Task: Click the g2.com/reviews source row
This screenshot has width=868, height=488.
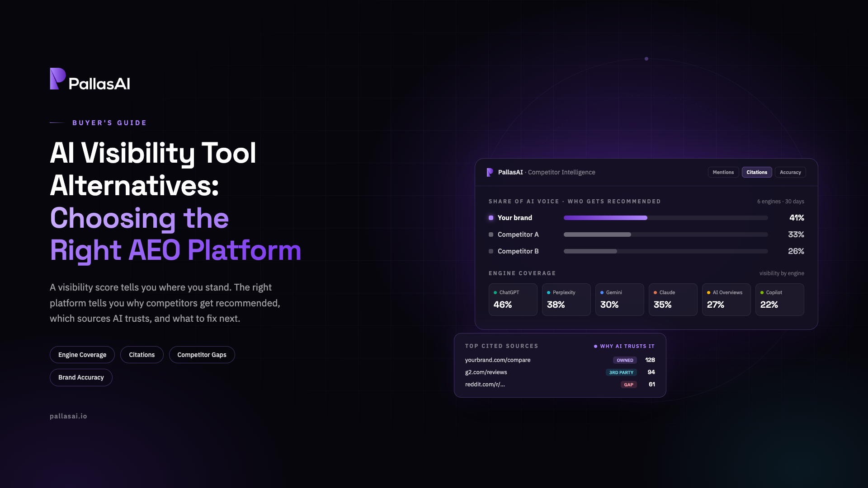Action: [x=560, y=372]
